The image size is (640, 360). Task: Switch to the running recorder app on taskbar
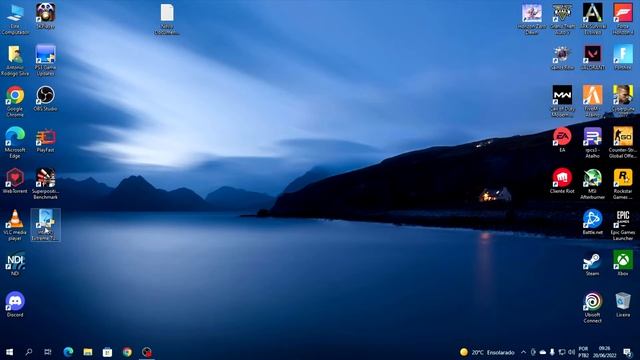click(x=147, y=352)
